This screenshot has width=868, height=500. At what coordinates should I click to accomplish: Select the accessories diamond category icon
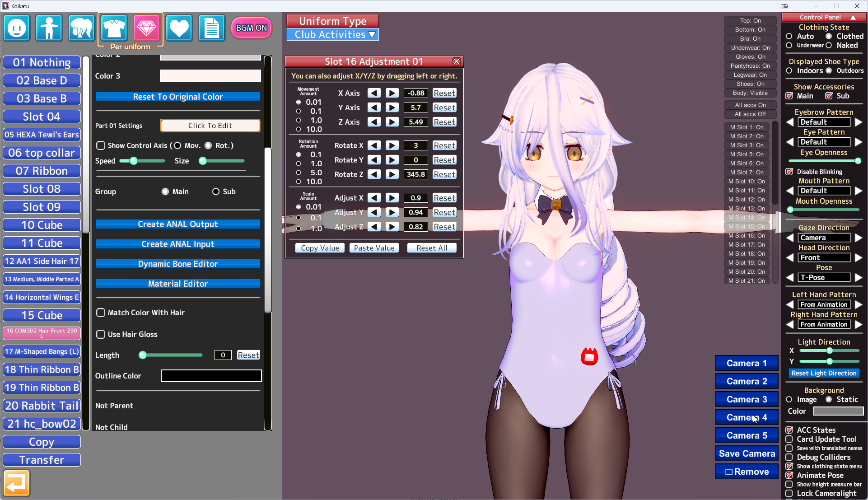146,28
